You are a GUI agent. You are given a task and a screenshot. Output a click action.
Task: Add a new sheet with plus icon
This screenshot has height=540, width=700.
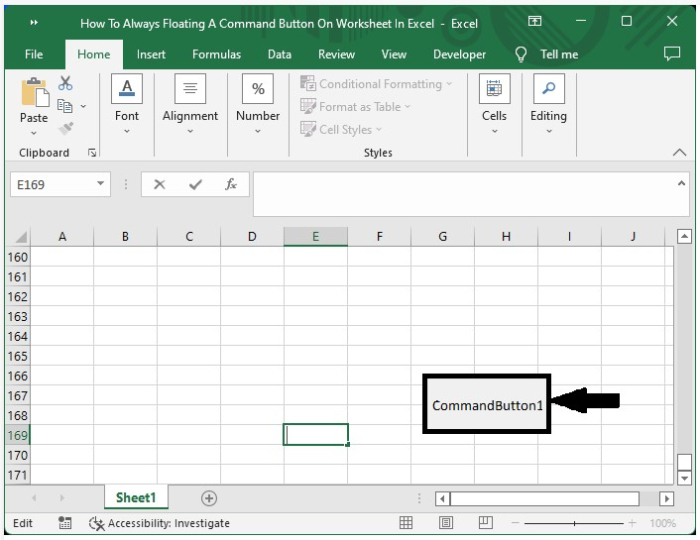point(209,498)
